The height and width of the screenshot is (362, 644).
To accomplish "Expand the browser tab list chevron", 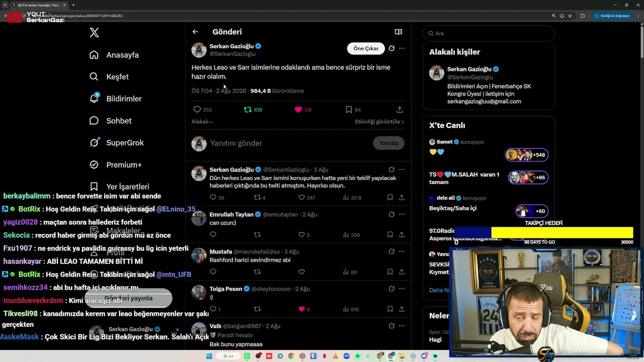I will pyautogui.click(x=5, y=5).
